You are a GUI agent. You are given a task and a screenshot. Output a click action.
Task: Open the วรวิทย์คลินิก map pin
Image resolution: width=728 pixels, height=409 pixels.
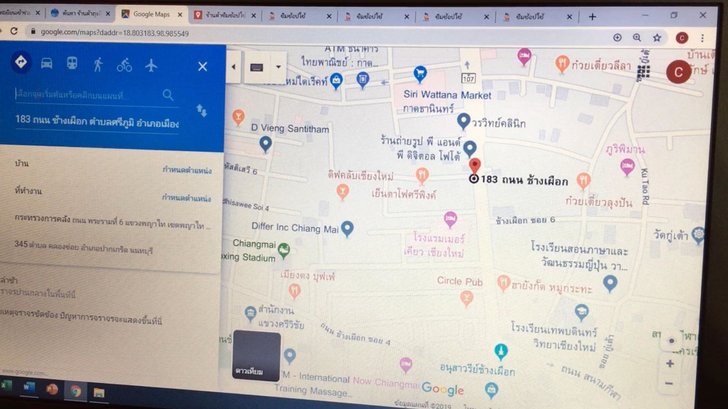pos(463,122)
